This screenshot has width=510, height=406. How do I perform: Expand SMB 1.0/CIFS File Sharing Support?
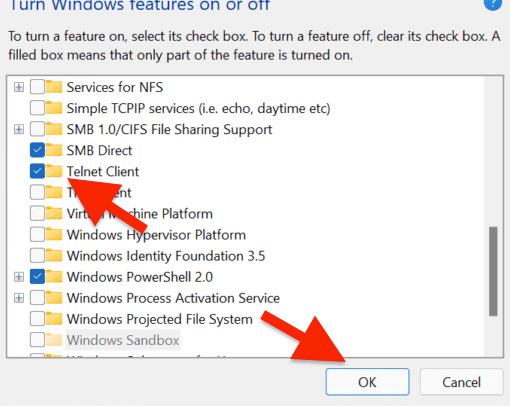pyautogui.click(x=19, y=129)
